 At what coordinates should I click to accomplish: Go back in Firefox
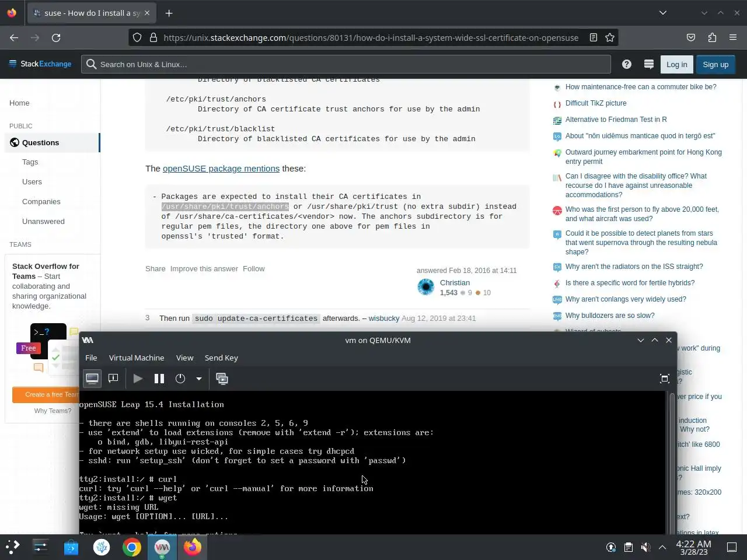click(x=14, y=37)
